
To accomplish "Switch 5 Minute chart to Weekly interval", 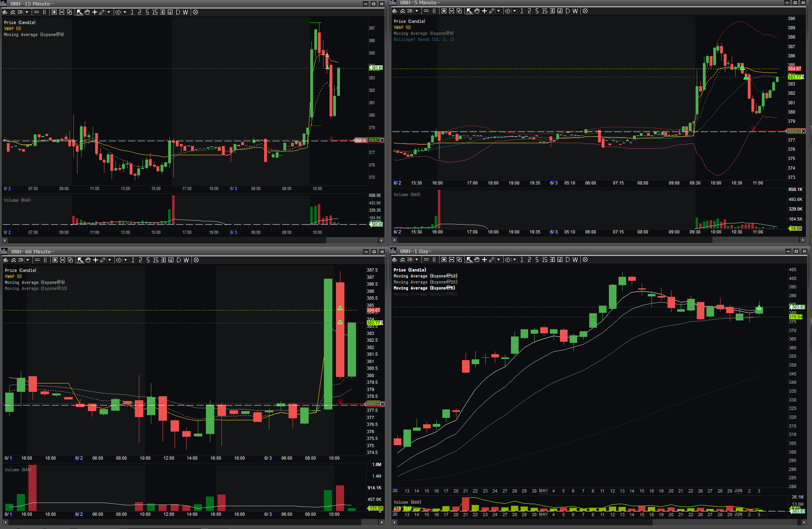I will pyautogui.click(x=575, y=11).
